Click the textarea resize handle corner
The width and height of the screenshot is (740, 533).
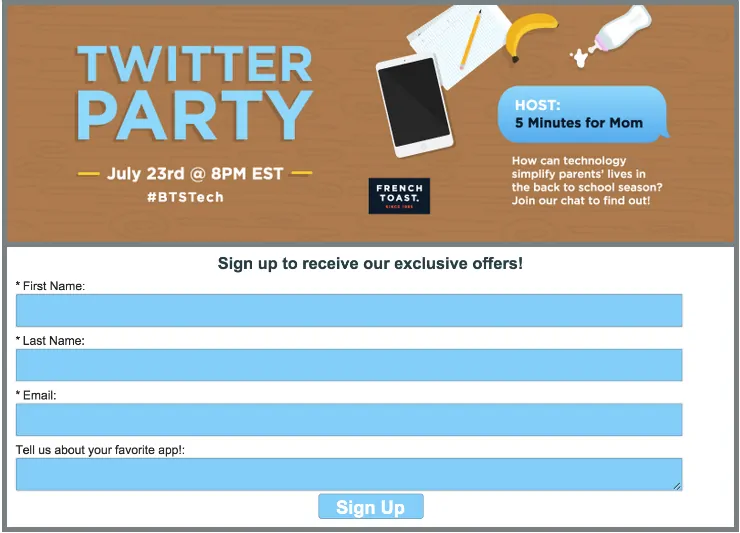[677, 486]
